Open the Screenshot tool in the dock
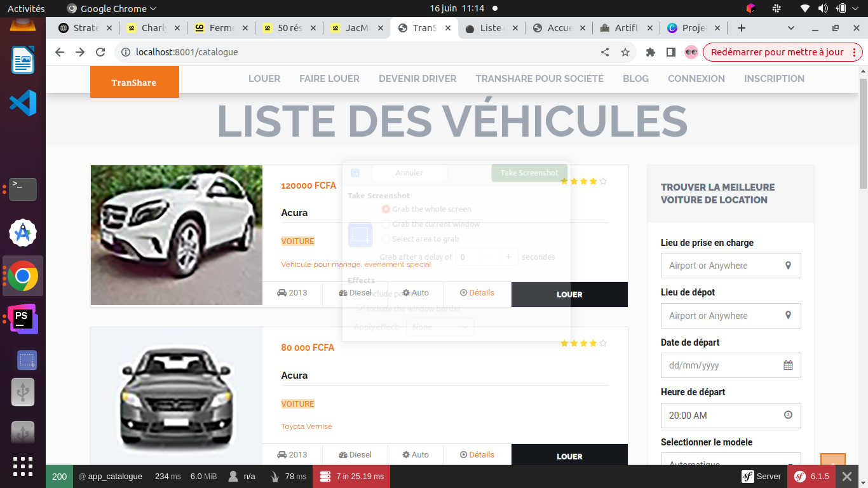 27,360
